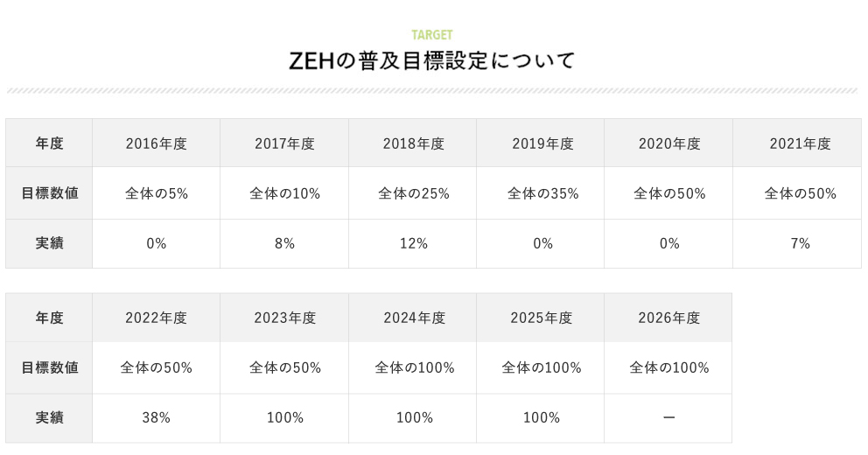Click the 2022年度 header cell
868x455 pixels.
tap(157, 318)
